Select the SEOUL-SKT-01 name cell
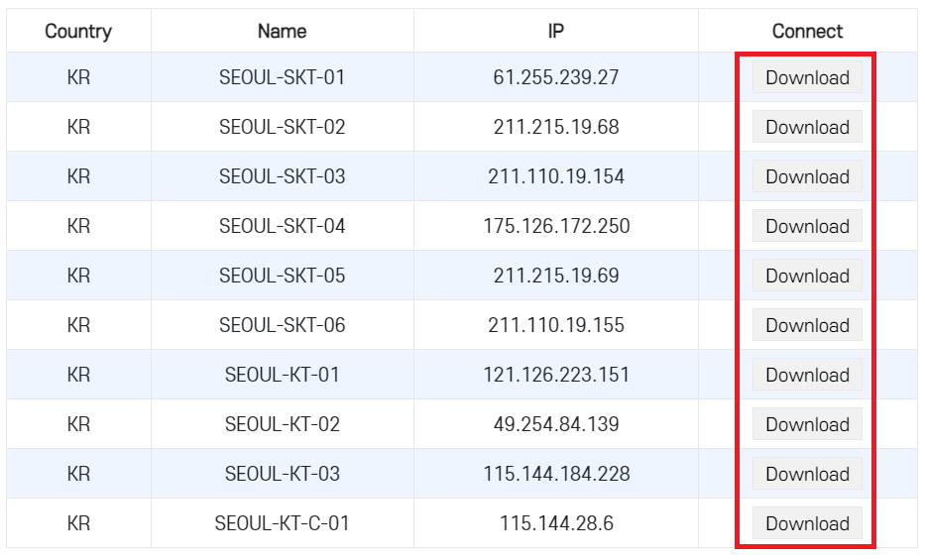This screenshot has width=925, height=560. 282,77
